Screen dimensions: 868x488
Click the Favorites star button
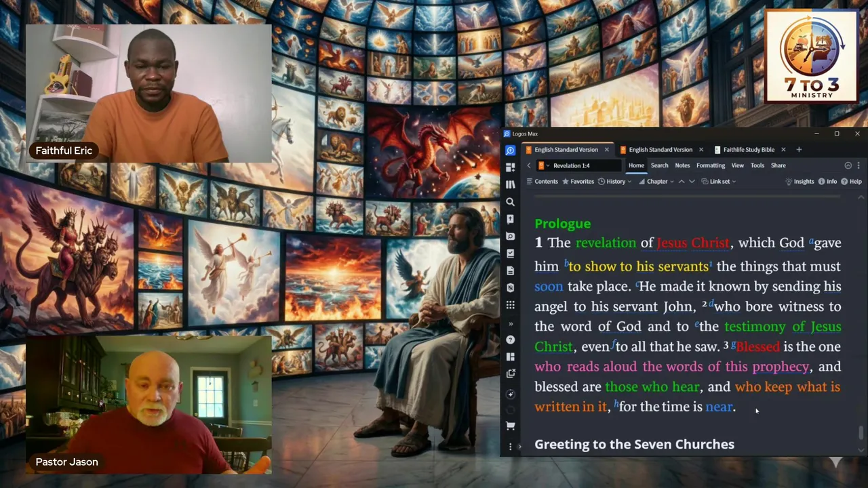tap(577, 182)
